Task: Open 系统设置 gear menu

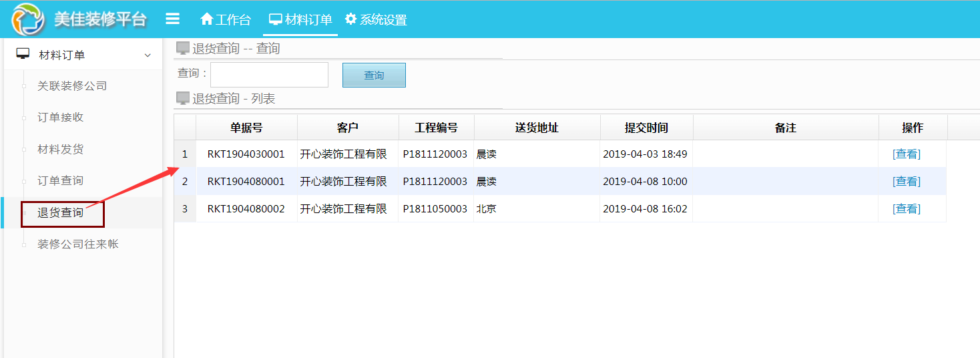Action: coord(376,19)
